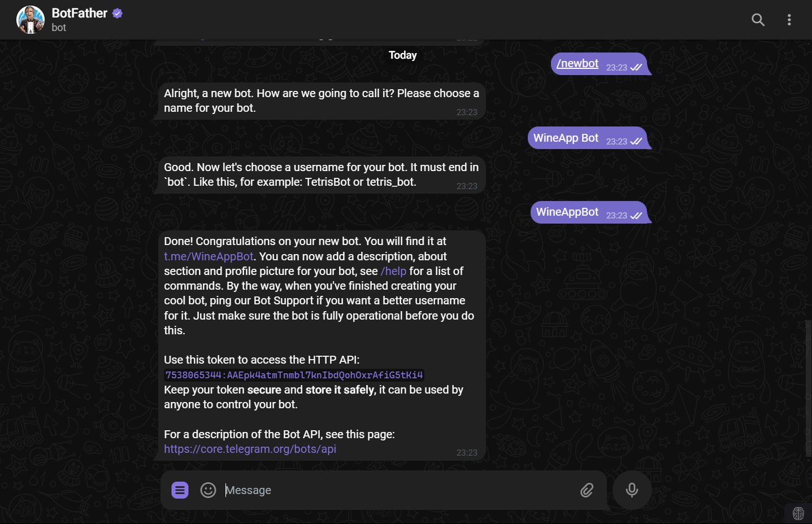Start recording a voice message
Screen dimensions: 812x524
[631, 490]
